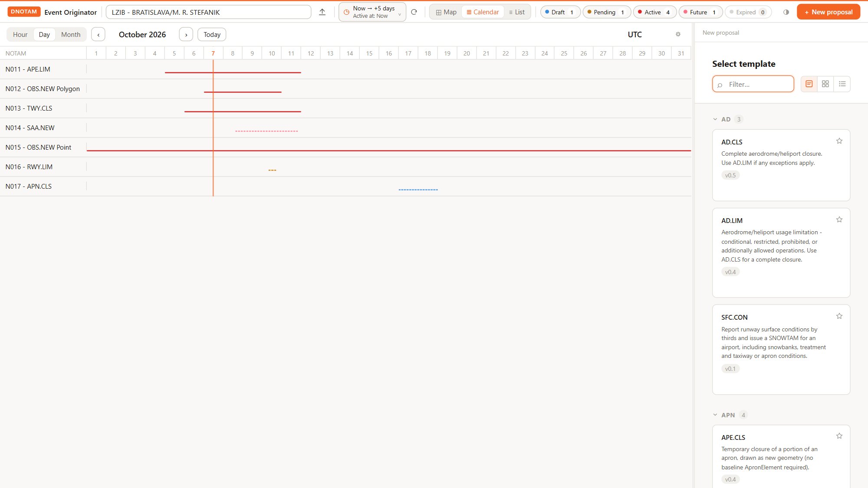The width and height of the screenshot is (868, 488).
Task: Star the APE.CLS template as favorite
Action: coord(839,436)
